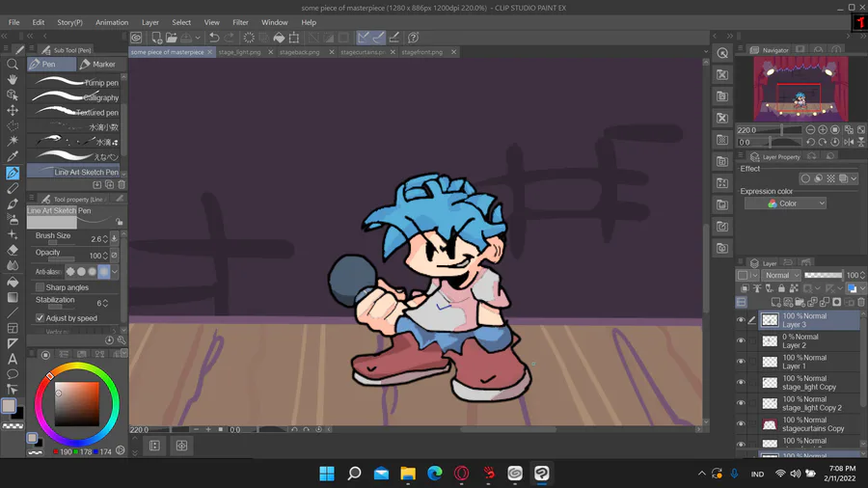
Task: Select the Eraser tool
Action: (x=13, y=249)
